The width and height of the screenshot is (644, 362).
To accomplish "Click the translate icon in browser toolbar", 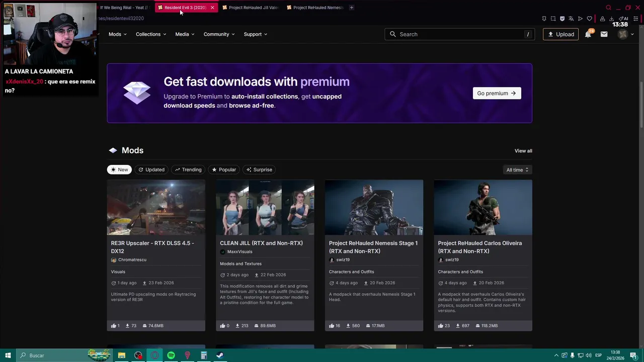I will (571, 19).
